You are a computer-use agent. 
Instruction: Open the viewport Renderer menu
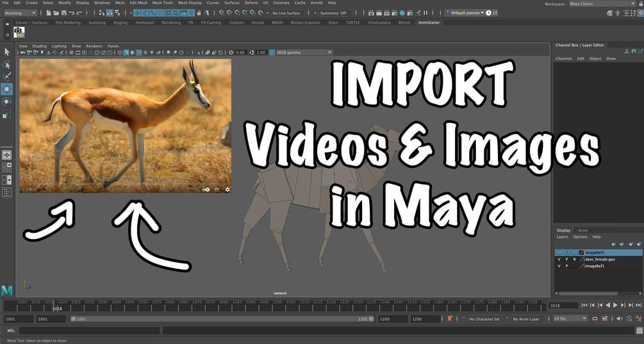(x=94, y=46)
